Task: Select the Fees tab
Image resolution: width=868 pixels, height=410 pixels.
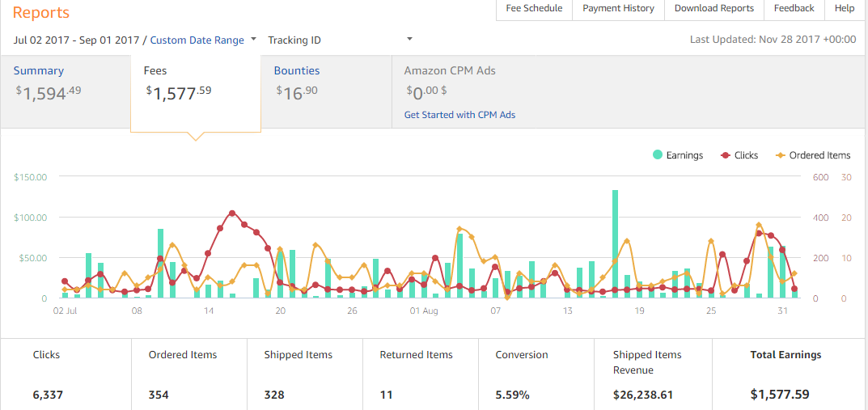Action: (x=196, y=92)
